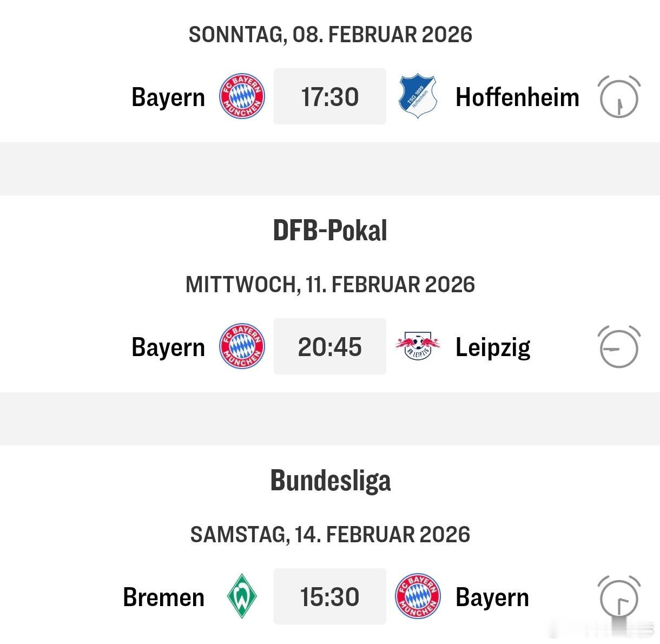660x644 pixels.
Task: Click the RB Leipzig club logo
Action: click(x=417, y=347)
